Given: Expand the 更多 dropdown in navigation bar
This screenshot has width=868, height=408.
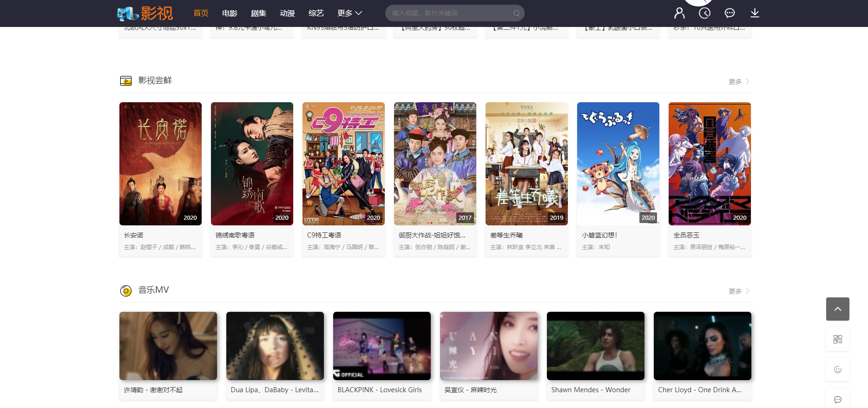Looking at the screenshot, I should pos(349,13).
